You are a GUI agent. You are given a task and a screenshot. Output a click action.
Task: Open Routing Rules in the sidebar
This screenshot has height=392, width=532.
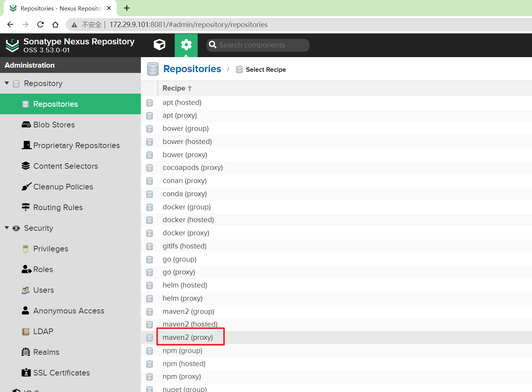tap(71, 207)
